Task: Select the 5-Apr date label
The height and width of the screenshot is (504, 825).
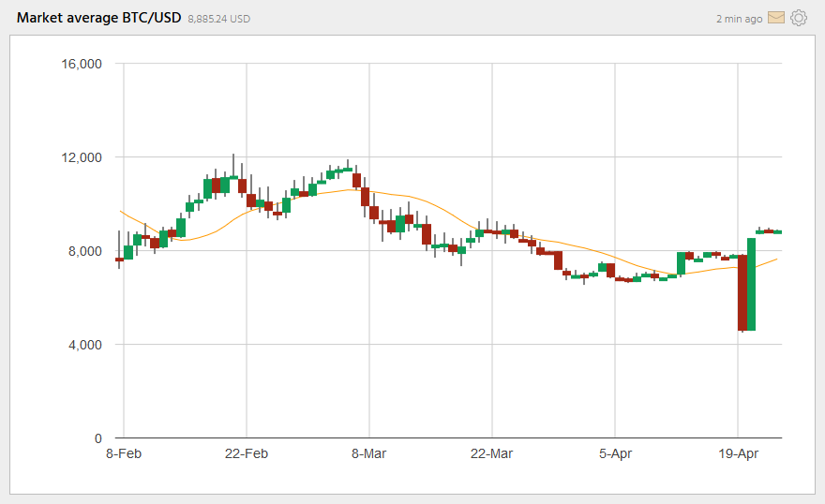Action: point(615,453)
